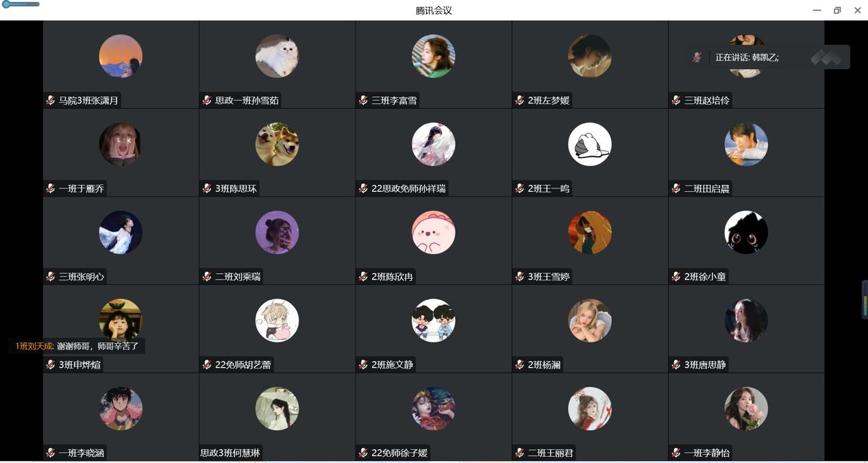Click the name label 一班李静怡
This screenshot has width=868, height=463.
pyautogui.click(x=707, y=453)
